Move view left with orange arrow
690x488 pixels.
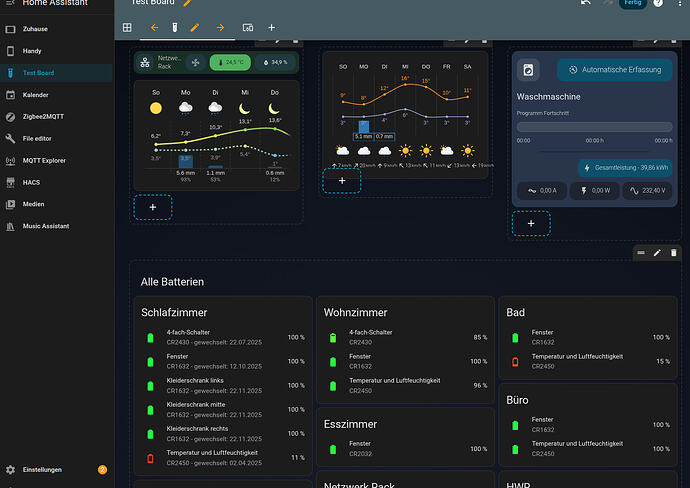click(154, 27)
